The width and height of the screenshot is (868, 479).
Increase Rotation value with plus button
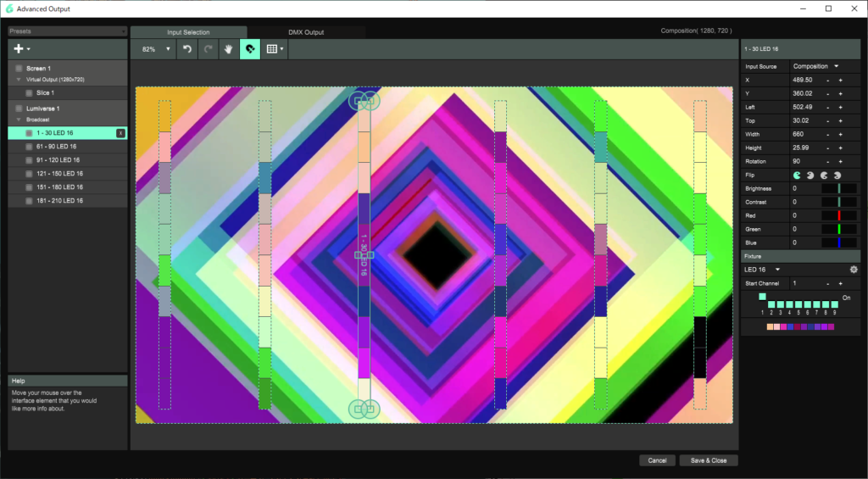[840, 162]
